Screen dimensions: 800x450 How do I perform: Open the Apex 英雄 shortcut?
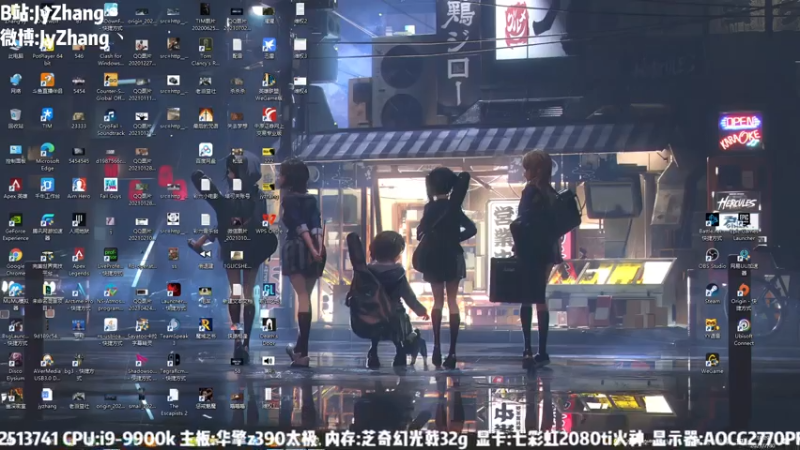tap(15, 188)
